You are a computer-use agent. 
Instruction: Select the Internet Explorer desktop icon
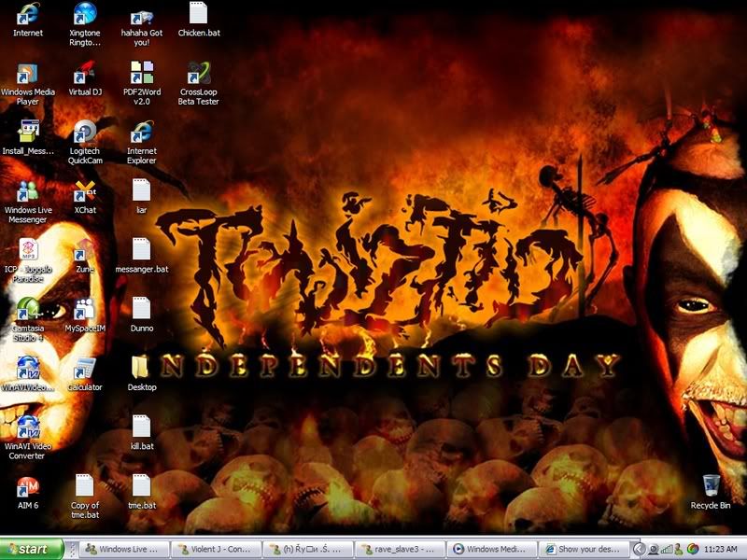142,132
